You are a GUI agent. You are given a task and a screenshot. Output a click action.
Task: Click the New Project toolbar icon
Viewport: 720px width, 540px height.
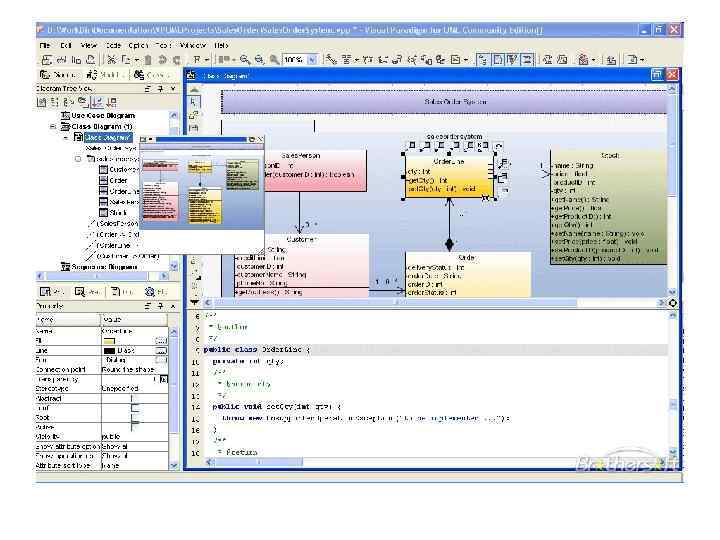[x=46, y=60]
